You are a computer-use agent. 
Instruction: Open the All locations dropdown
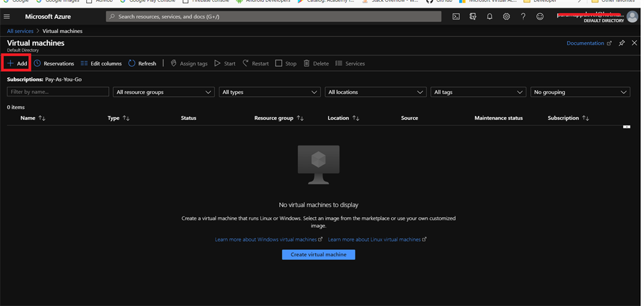tap(375, 92)
